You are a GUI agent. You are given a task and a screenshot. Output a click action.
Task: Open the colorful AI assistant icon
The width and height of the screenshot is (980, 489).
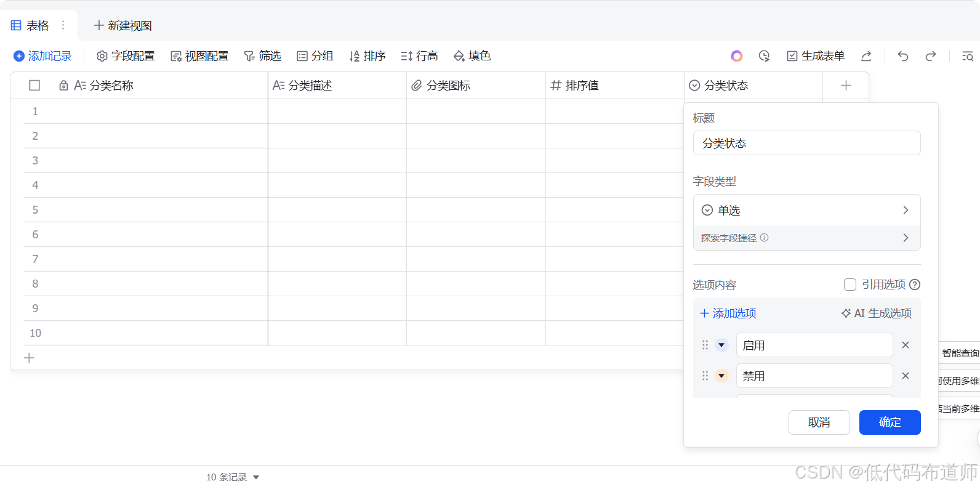coord(736,56)
